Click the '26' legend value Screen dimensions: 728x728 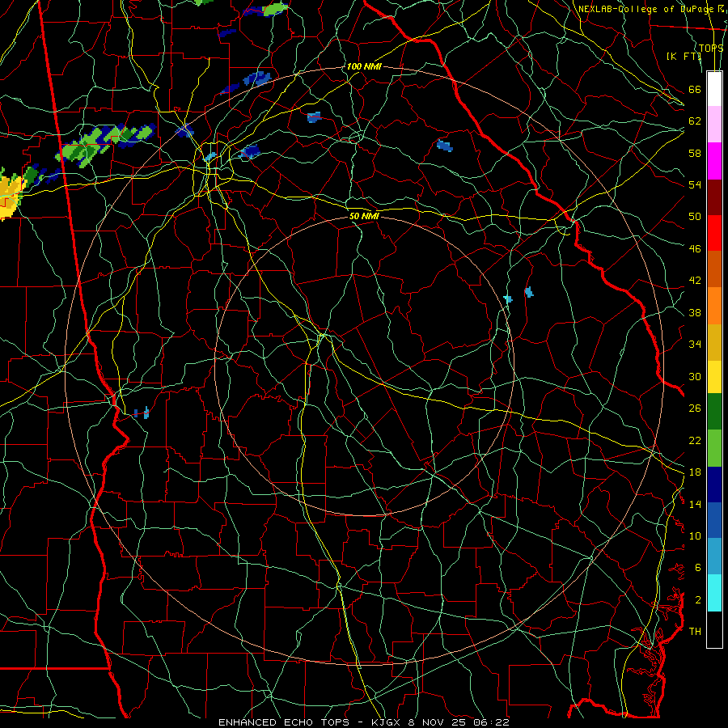click(x=695, y=408)
